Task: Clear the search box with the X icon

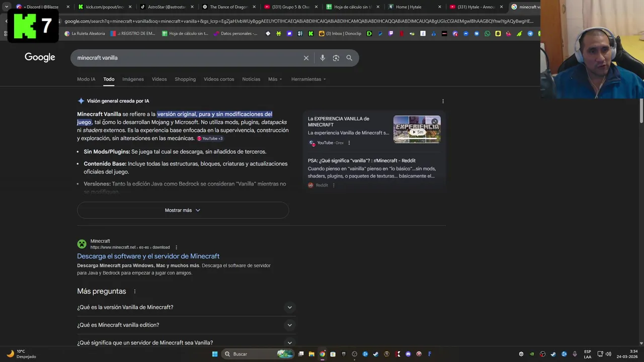Action: pyautogui.click(x=306, y=58)
